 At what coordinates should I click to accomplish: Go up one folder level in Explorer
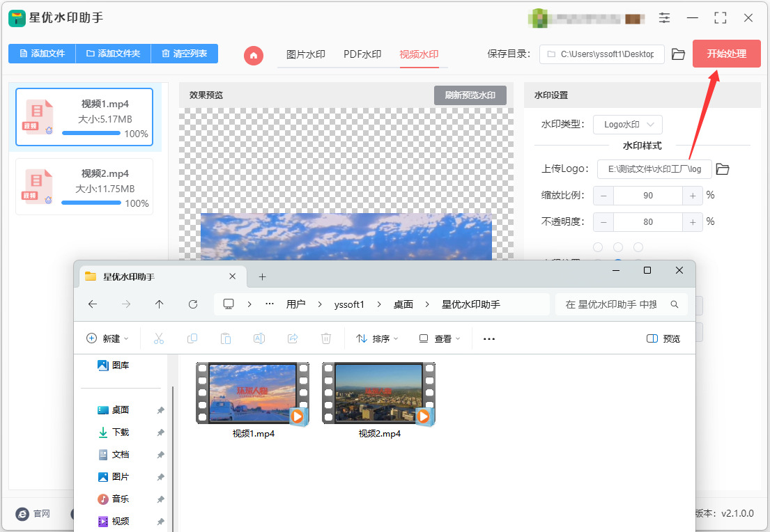(x=159, y=304)
